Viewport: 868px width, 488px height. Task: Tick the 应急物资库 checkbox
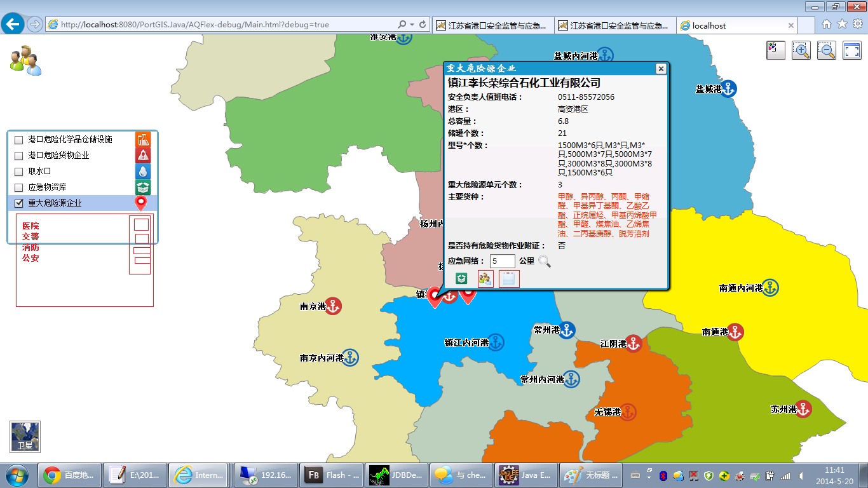pyautogui.click(x=19, y=187)
